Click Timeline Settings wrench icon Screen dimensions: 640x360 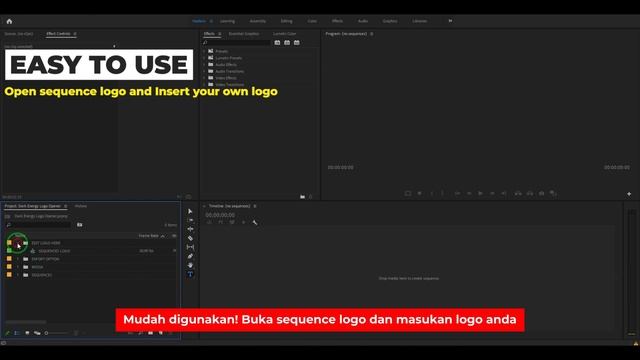click(x=255, y=222)
